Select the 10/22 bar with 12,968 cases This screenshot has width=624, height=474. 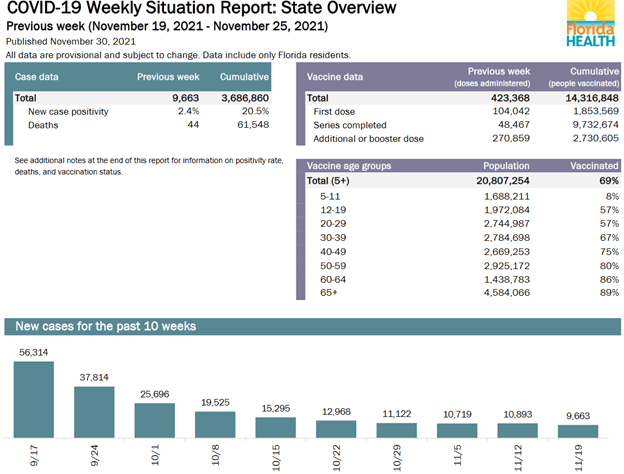click(x=335, y=429)
